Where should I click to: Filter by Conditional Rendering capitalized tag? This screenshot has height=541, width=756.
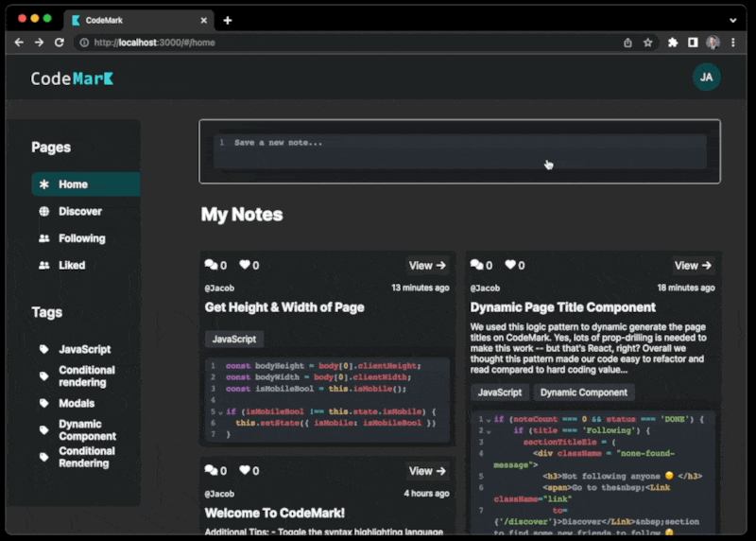[x=87, y=457]
